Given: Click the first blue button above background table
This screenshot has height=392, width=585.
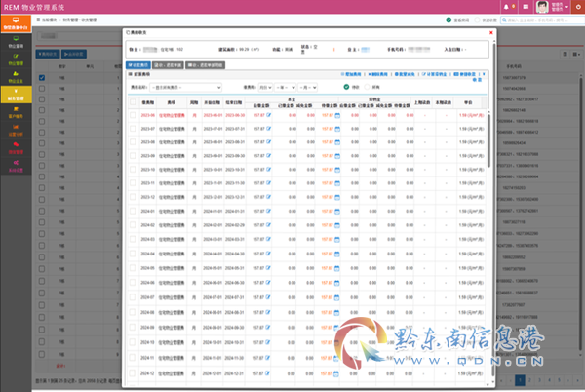Looking at the screenshot, I should [48, 54].
